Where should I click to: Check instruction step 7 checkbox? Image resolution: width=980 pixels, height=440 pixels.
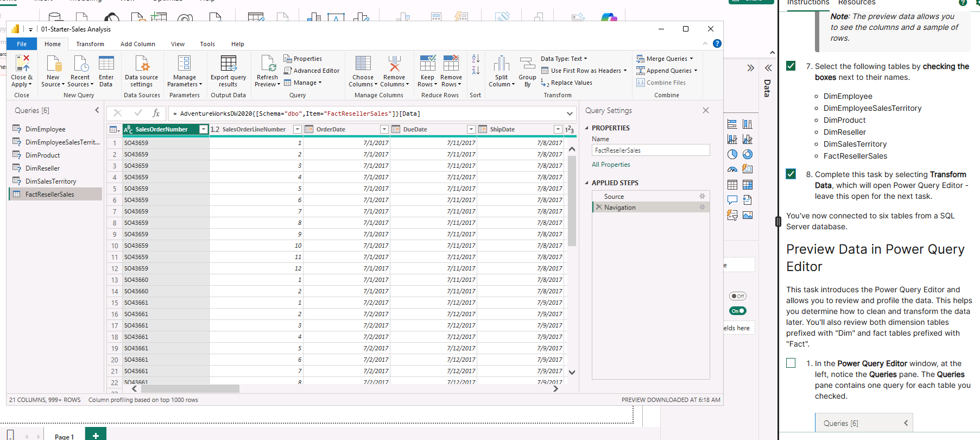pyautogui.click(x=791, y=66)
